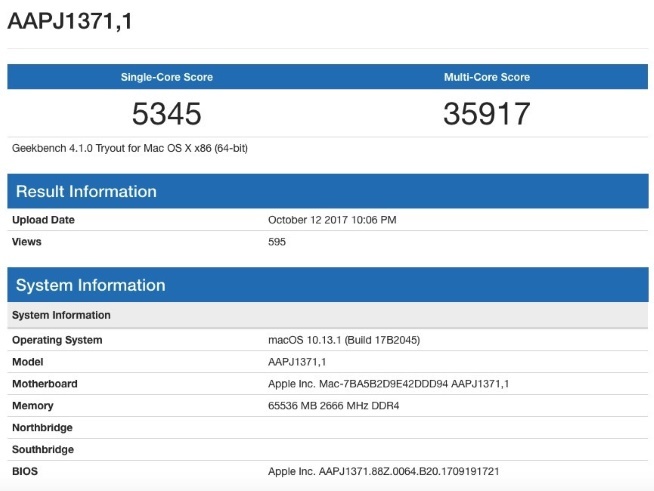The width and height of the screenshot is (654, 491).
Task: Click the Operating System row label
Action: pos(57,340)
